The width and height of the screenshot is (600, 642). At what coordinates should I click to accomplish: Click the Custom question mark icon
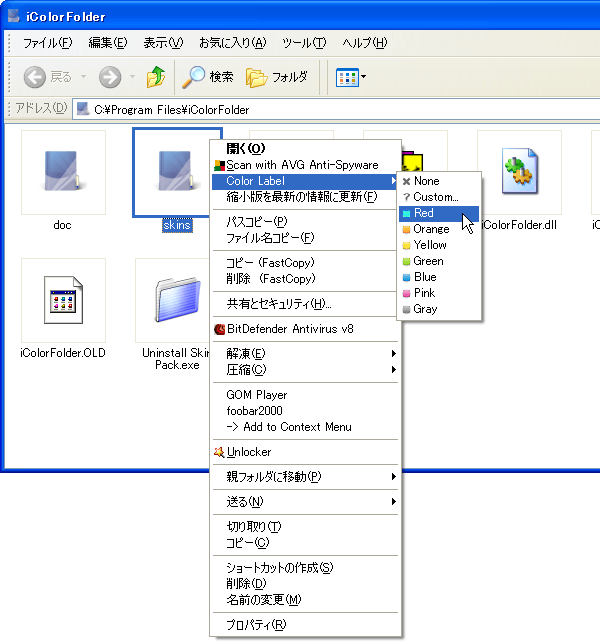406,197
